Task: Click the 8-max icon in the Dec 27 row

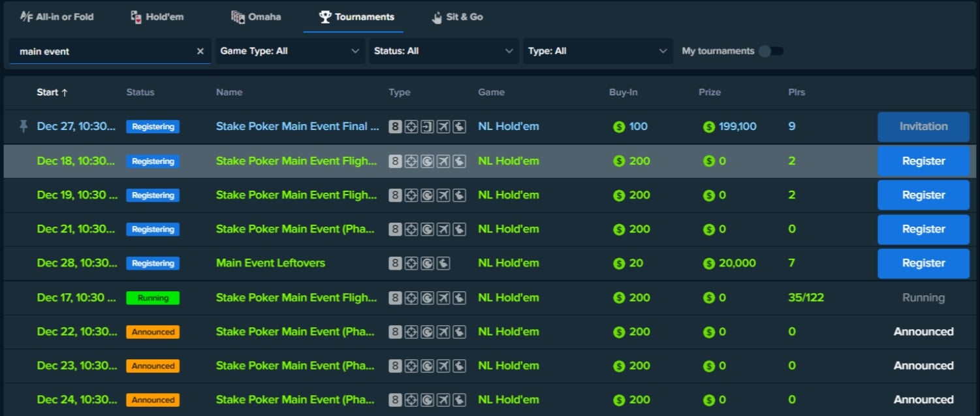Action: [395, 127]
